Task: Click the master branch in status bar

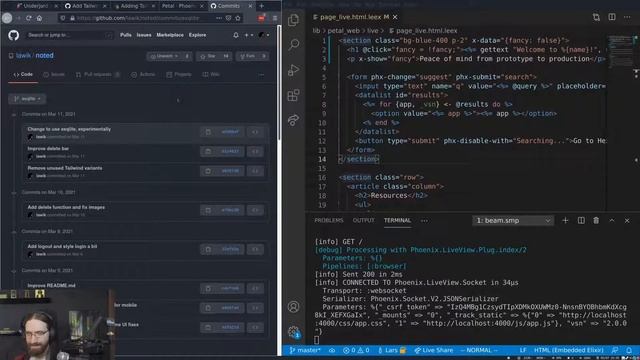Action: click(x=305, y=350)
